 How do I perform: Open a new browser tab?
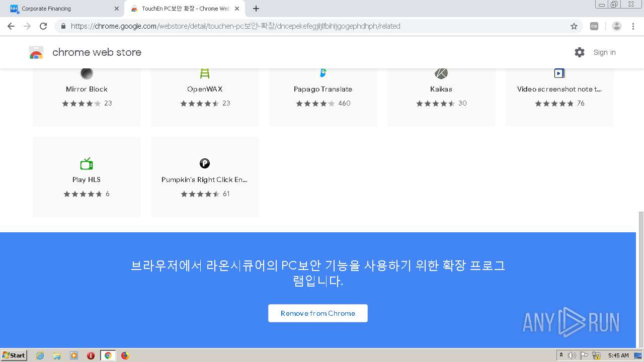[256, 9]
